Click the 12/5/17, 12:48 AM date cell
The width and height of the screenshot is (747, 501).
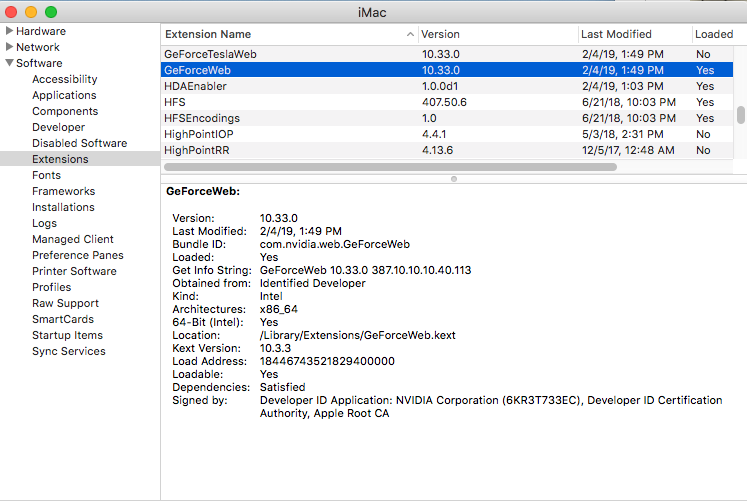coord(628,150)
